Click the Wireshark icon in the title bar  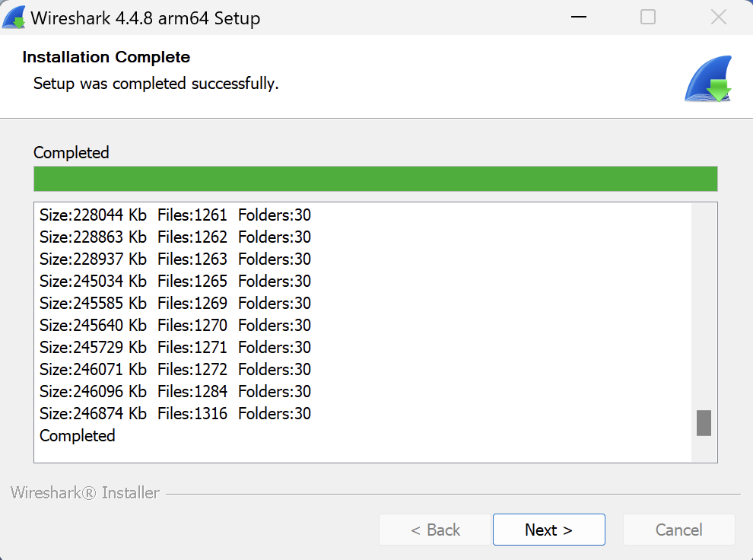(x=15, y=17)
